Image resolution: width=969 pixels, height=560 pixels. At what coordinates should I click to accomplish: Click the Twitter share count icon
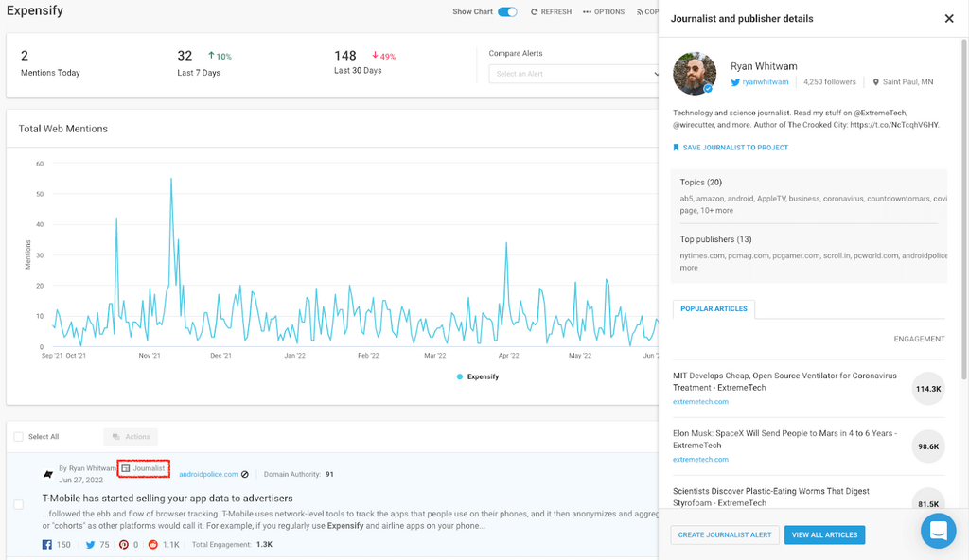pos(91,545)
